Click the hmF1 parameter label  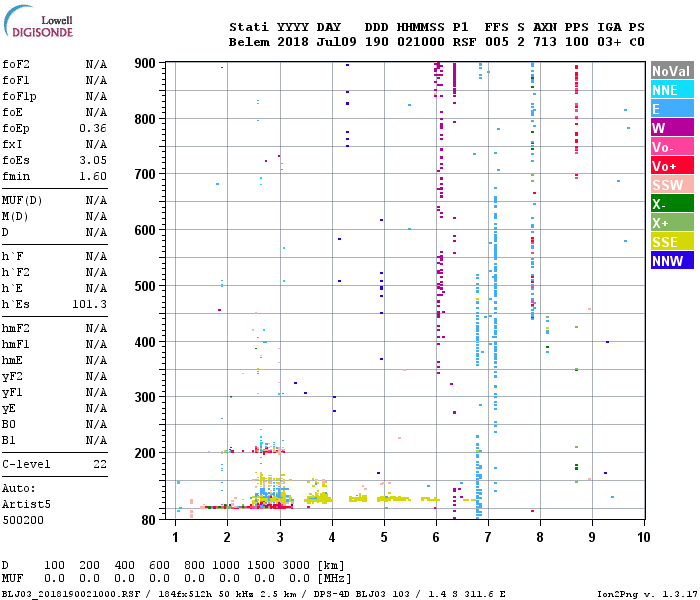tap(16, 345)
